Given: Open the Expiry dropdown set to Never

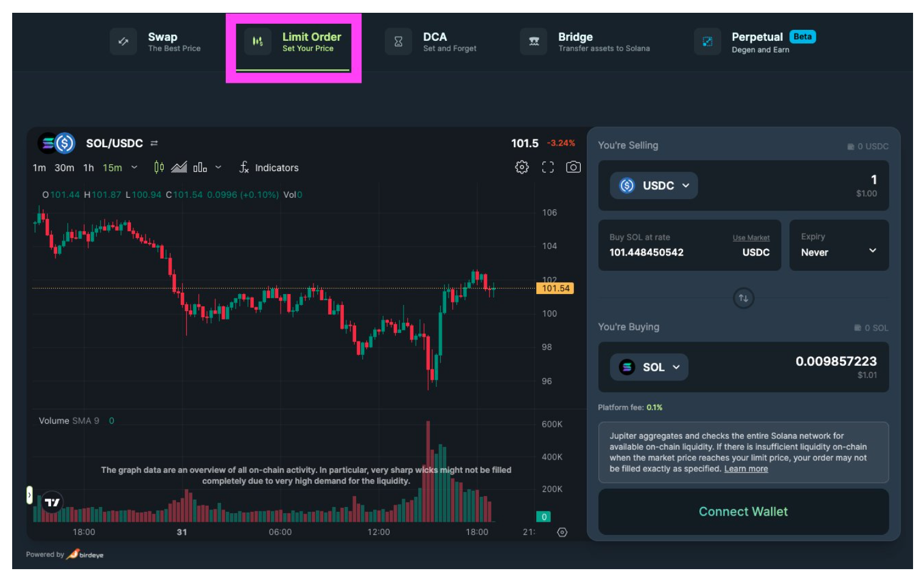Looking at the screenshot, I should [839, 245].
